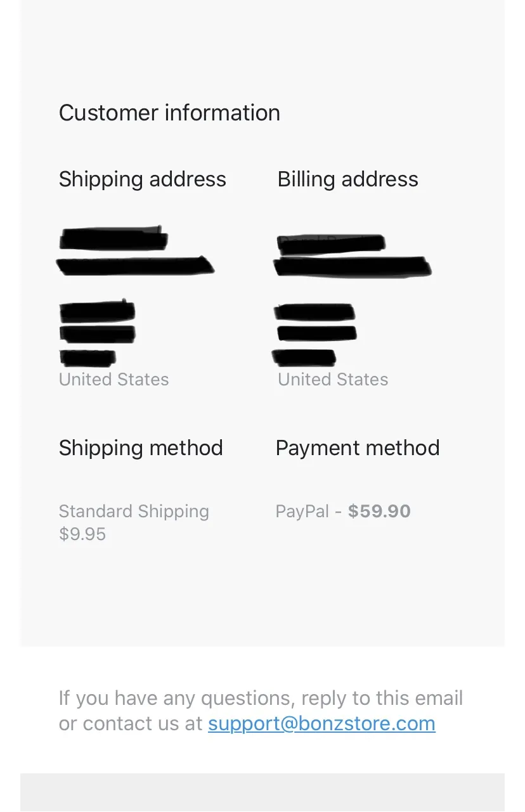
Task: Click the bold $59.90 payment total
Action: (x=379, y=512)
